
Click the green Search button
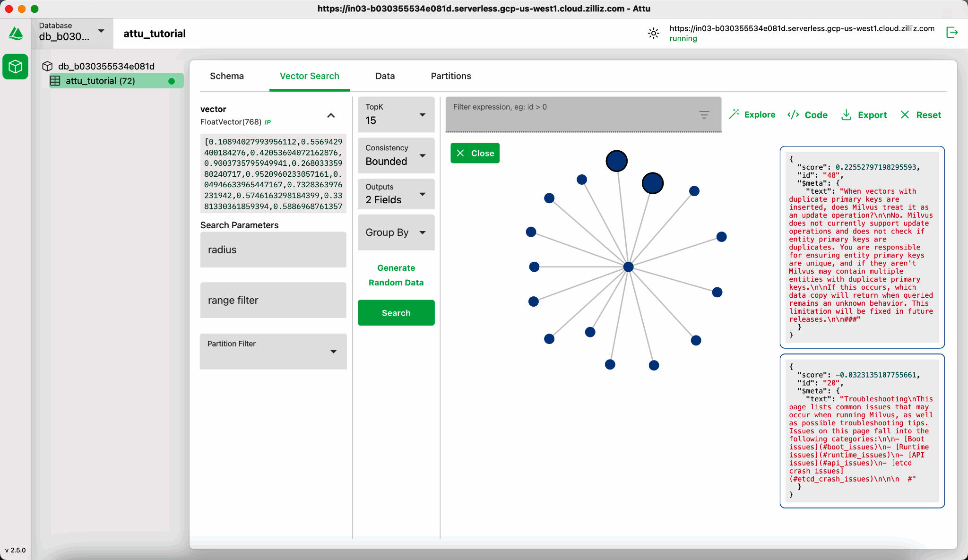tap(396, 313)
